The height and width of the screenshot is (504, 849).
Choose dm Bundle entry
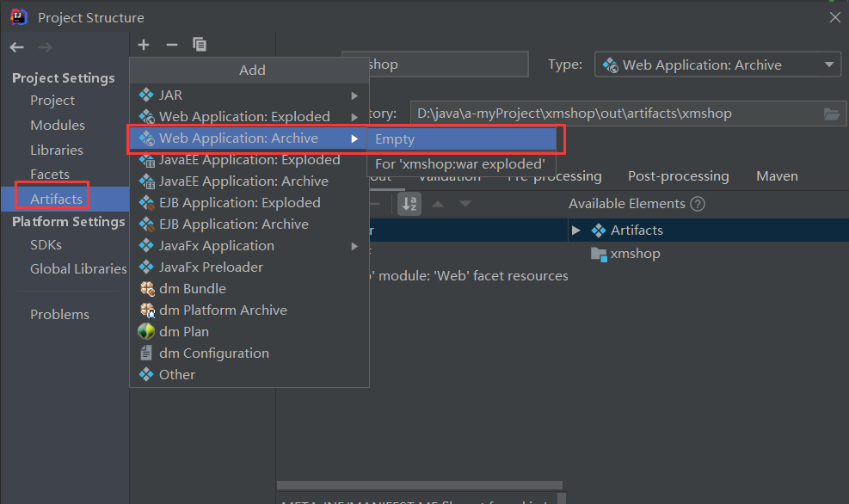(x=249, y=288)
